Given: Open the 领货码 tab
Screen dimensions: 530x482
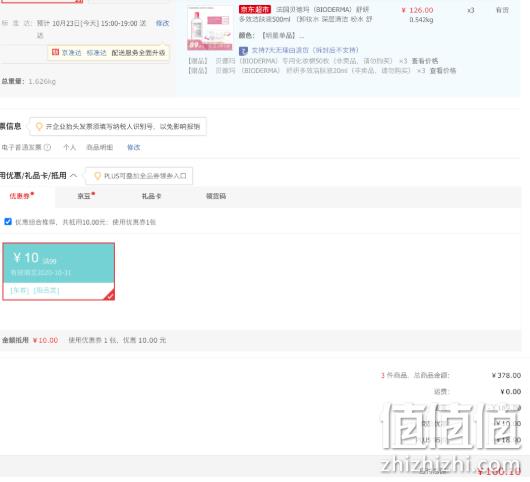Looking at the screenshot, I should (216, 196).
